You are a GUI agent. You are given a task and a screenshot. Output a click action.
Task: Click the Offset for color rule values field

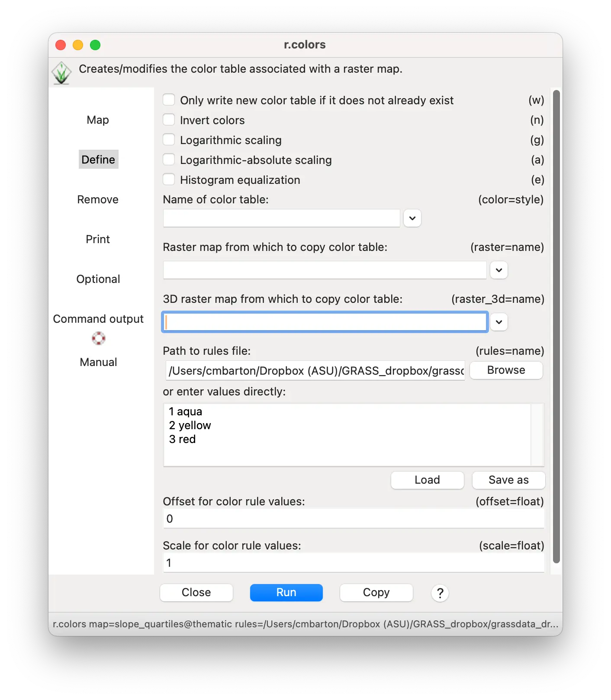(x=354, y=519)
